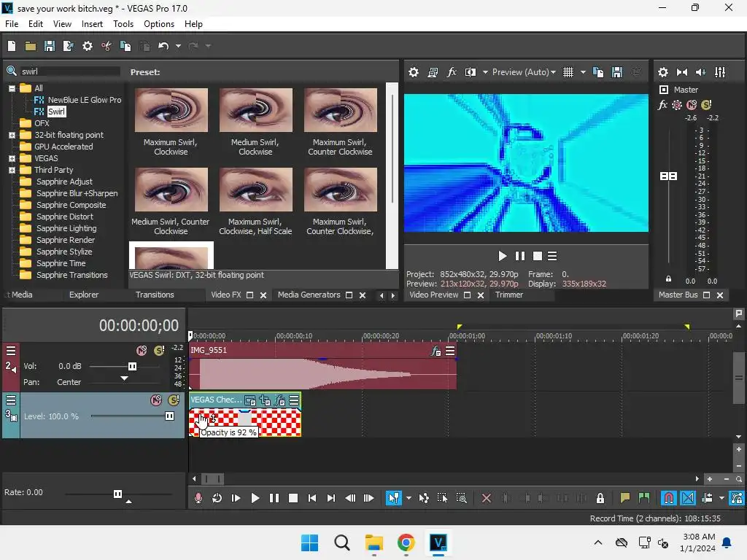The width and height of the screenshot is (747, 560).
Task: Stop the video preview
Action: 538,256
